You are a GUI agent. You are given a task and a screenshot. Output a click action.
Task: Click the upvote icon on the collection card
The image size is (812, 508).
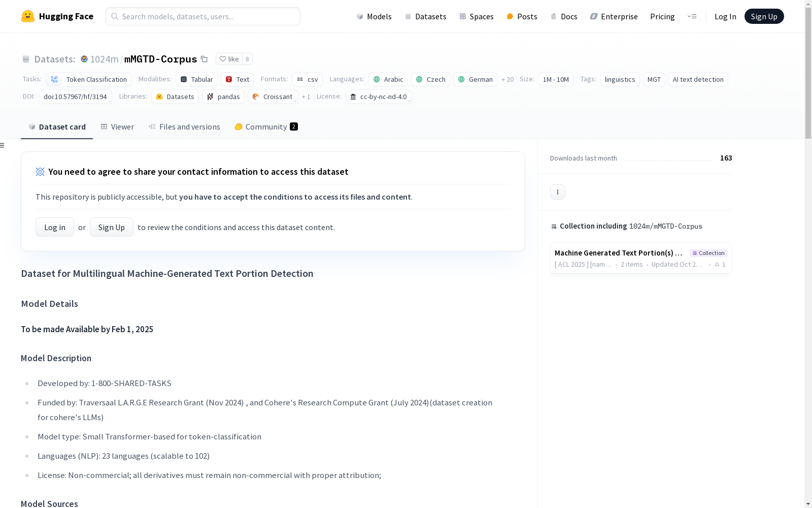click(x=717, y=265)
